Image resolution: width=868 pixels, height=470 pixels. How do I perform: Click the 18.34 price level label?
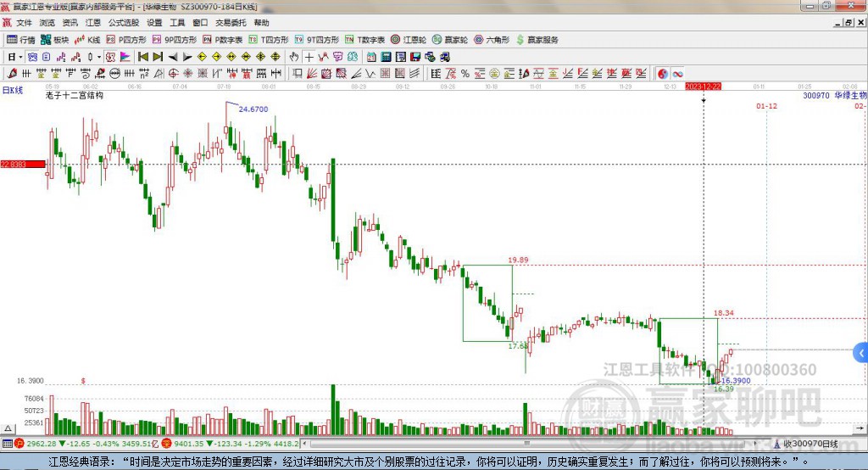click(x=724, y=312)
